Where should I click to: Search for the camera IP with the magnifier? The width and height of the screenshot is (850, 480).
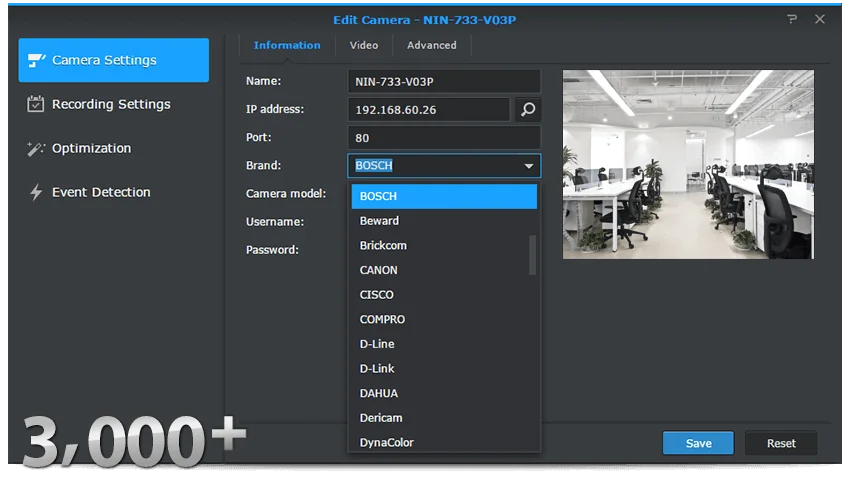527,110
